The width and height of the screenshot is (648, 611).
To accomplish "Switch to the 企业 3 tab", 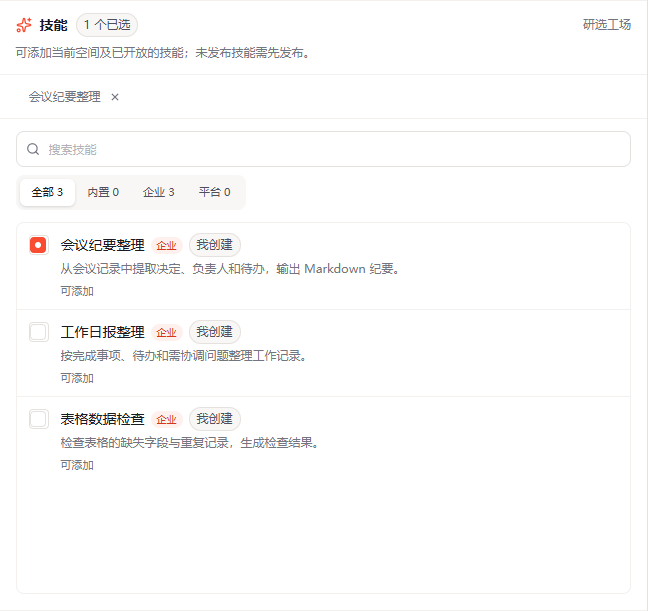I will click(x=159, y=192).
